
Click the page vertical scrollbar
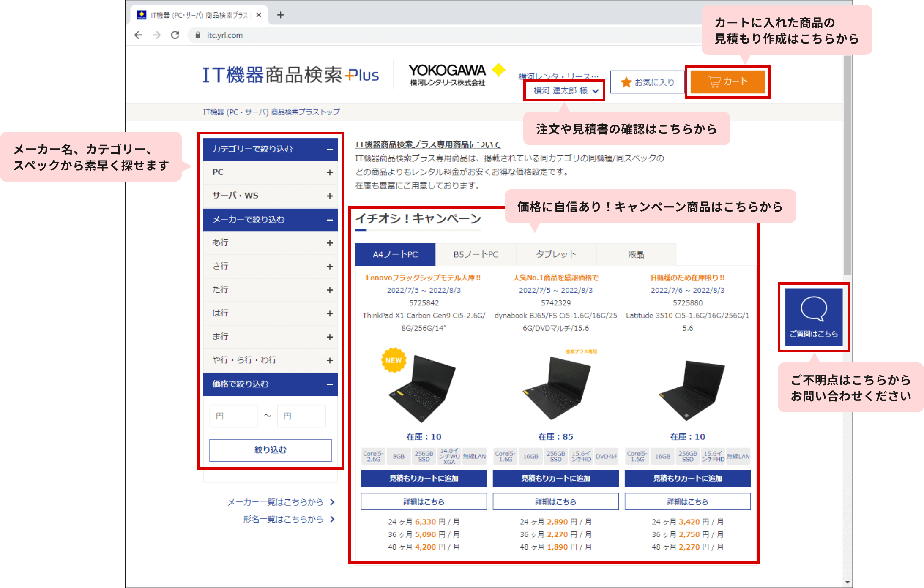tap(847, 165)
